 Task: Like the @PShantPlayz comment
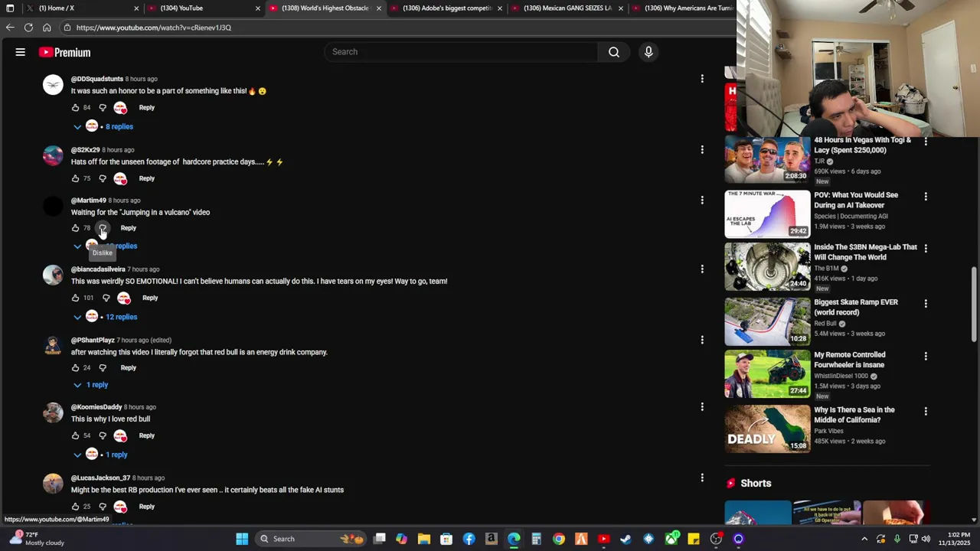pyautogui.click(x=75, y=368)
